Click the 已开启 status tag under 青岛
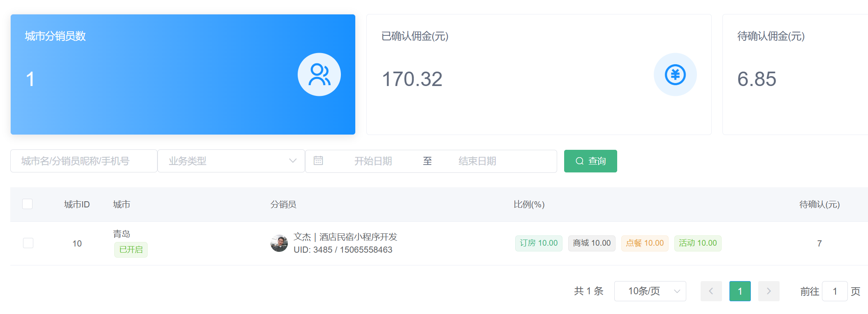Screen dimensions: 868x314 coord(131,250)
